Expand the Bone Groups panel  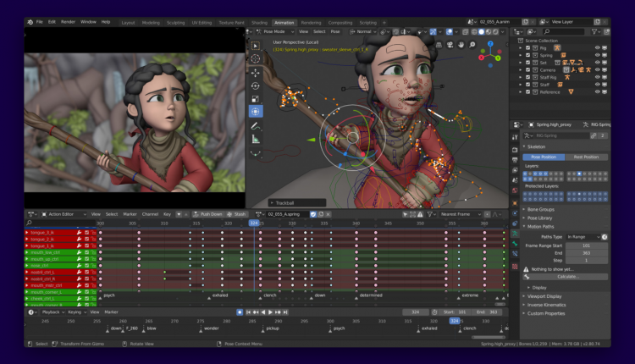[541, 209]
